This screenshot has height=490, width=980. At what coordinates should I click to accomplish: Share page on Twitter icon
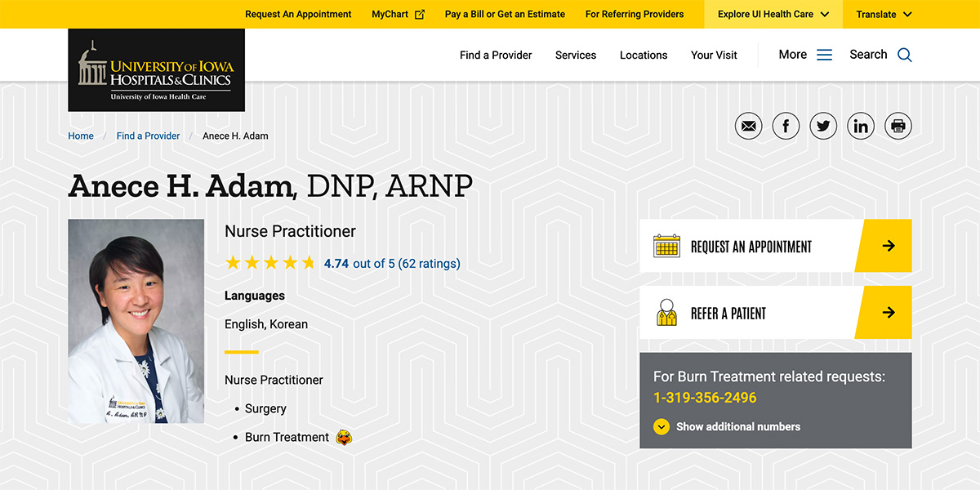(x=823, y=126)
